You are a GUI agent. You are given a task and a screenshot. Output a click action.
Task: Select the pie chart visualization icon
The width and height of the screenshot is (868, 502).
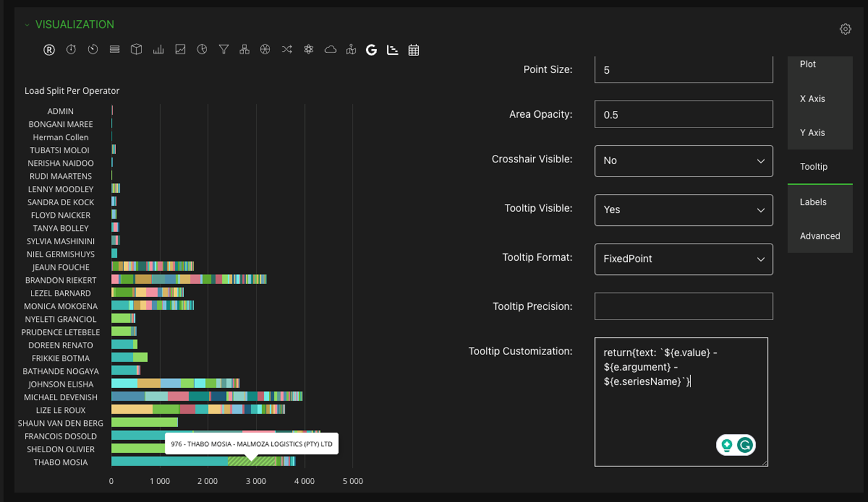pos(202,50)
